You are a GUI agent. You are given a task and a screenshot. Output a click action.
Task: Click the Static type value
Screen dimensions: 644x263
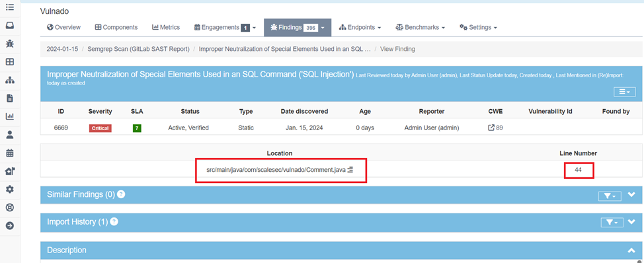coord(246,128)
